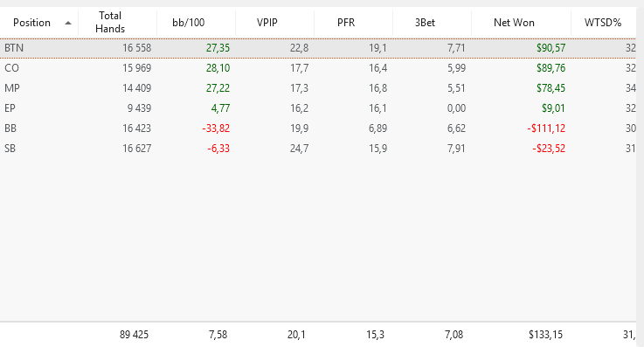Sort by Net Won column header
644x347 pixels.
point(521,23)
